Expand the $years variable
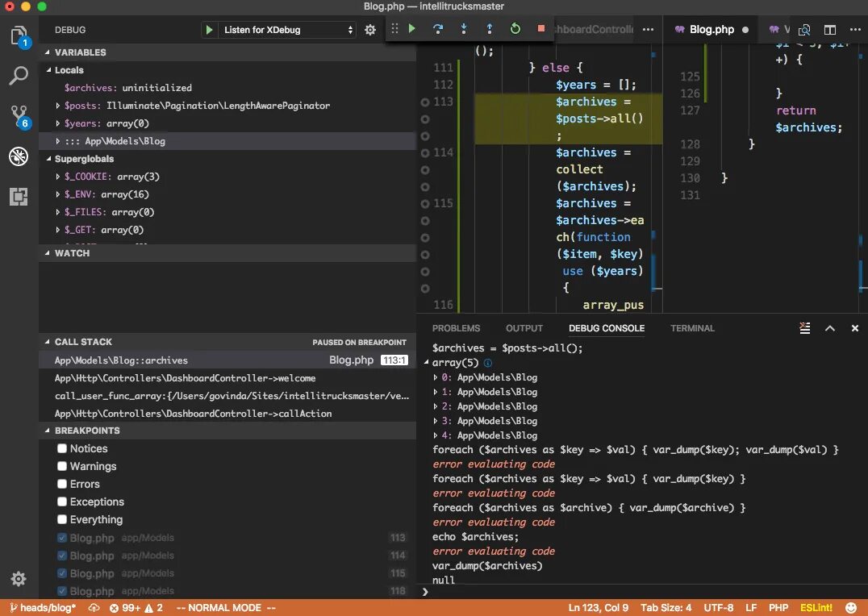Image resolution: width=868 pixels, height=616 pixels. 57,123
